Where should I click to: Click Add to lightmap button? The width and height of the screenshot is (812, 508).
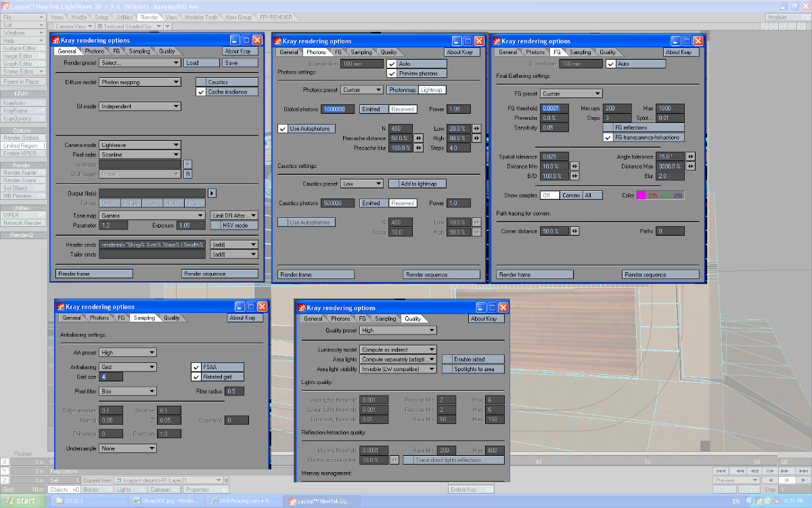pos(417,184)
